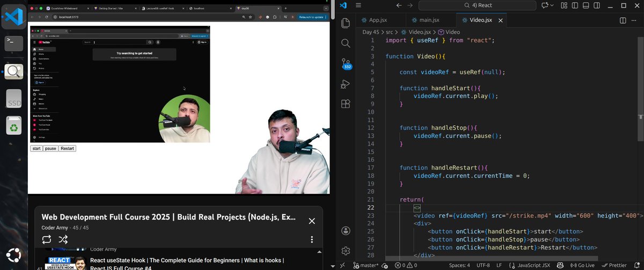
Task: Toggle shuffle playlist icon in YouTube panel
Action: tap(63, 239)
